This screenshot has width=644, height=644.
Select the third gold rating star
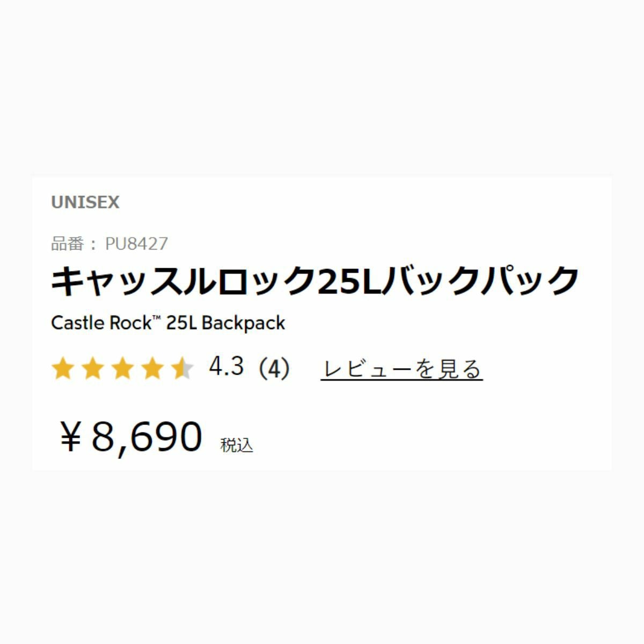click(x=122, y=369)
